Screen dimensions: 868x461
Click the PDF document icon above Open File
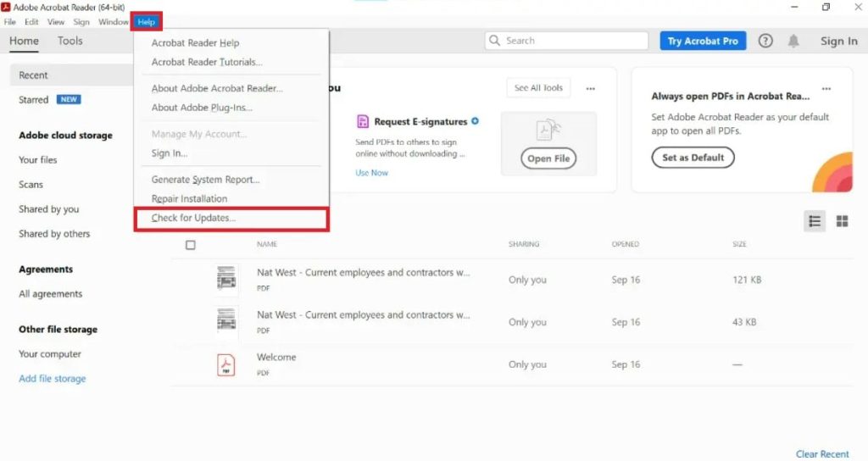tap(548, 131)
